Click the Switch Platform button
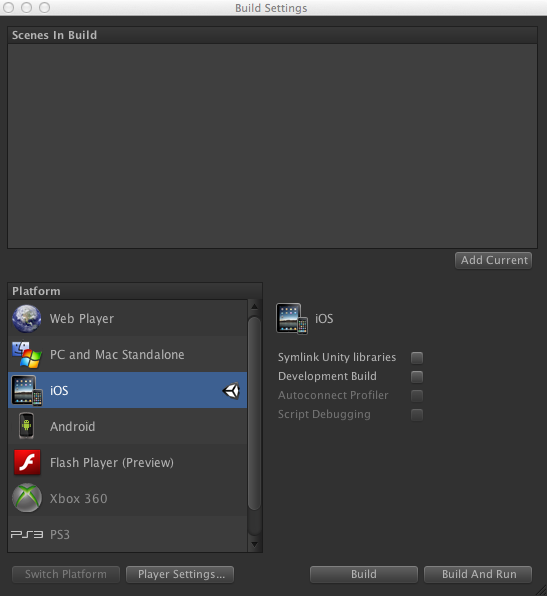Screen dimensions: 547x596 pos(66,574)
